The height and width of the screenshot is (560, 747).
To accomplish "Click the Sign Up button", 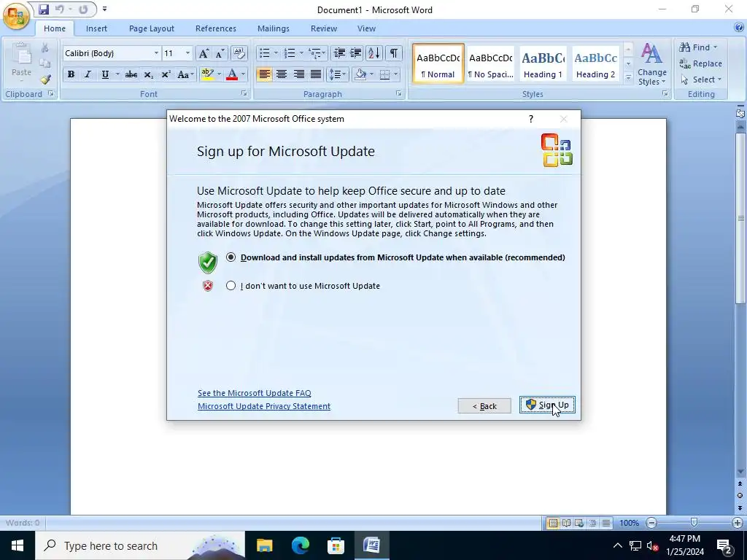I will click(547, 405).
